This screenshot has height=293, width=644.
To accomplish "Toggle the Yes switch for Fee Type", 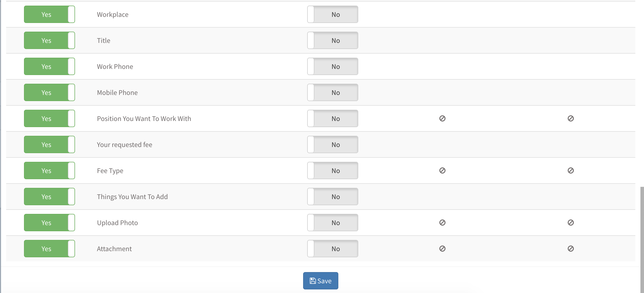I will (x=49, y=170).
